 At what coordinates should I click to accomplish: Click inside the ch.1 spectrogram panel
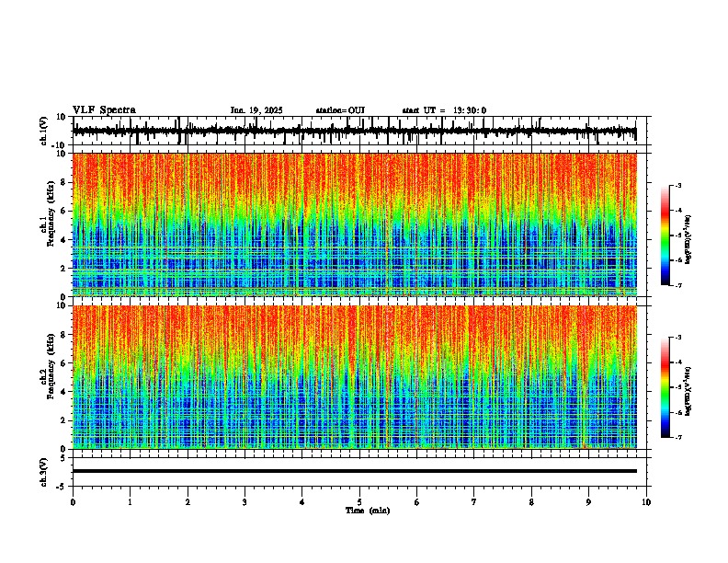pos(355,224)
